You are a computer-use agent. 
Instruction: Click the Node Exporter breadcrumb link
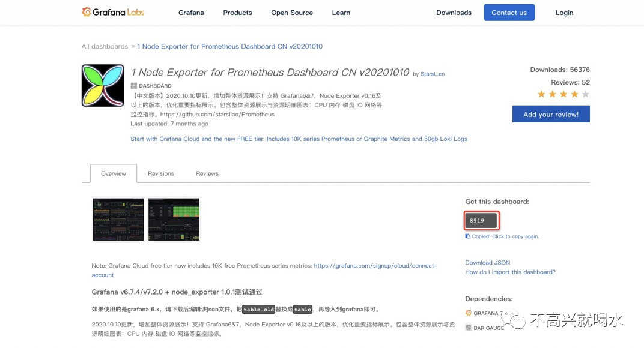point(229,46)
